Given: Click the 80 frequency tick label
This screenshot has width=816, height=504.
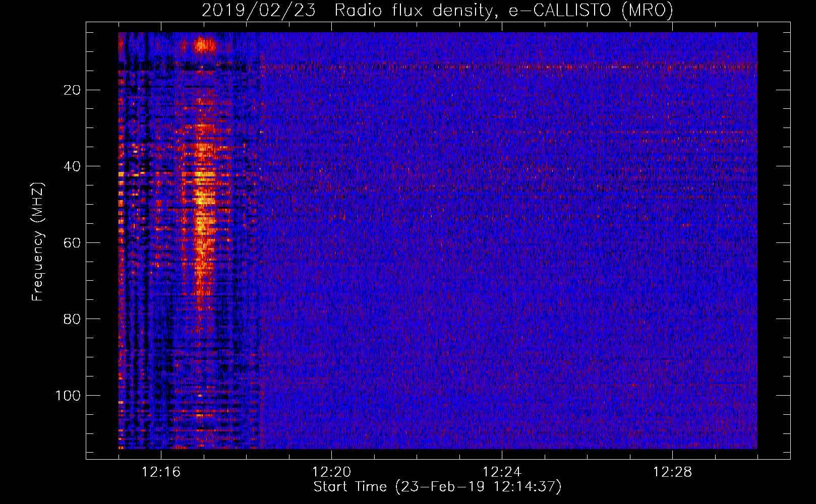Looking at the screenshot, I should point(72,319).
